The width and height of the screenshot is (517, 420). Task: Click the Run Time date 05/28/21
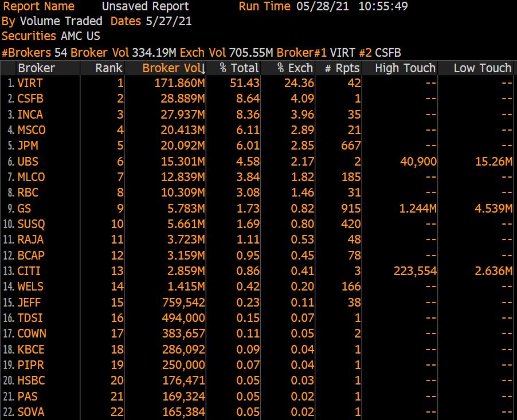point(322,6)
